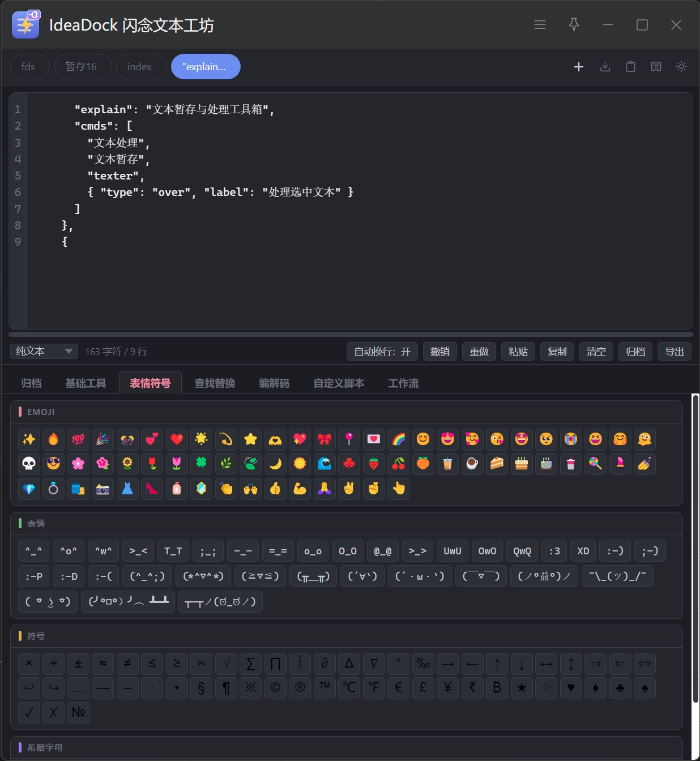This screenshot has height=761, width=700.
Task: Switch theme with the sun icon
Action: pyautogui.click(x=681, y=67)
